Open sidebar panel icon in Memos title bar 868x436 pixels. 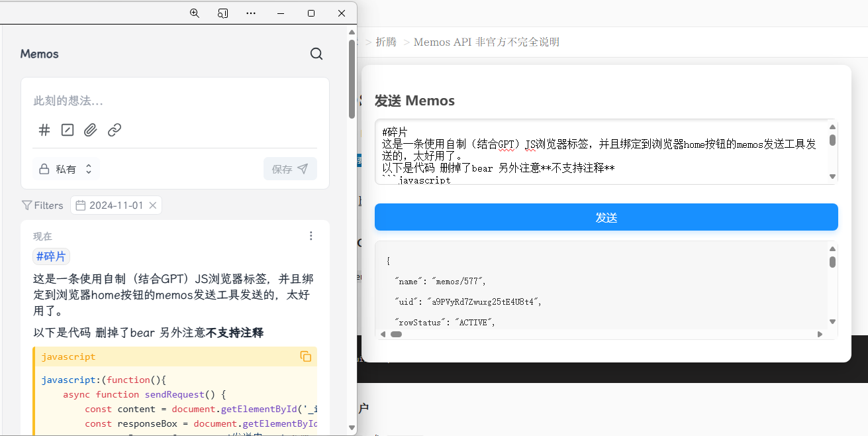[222, 13]
